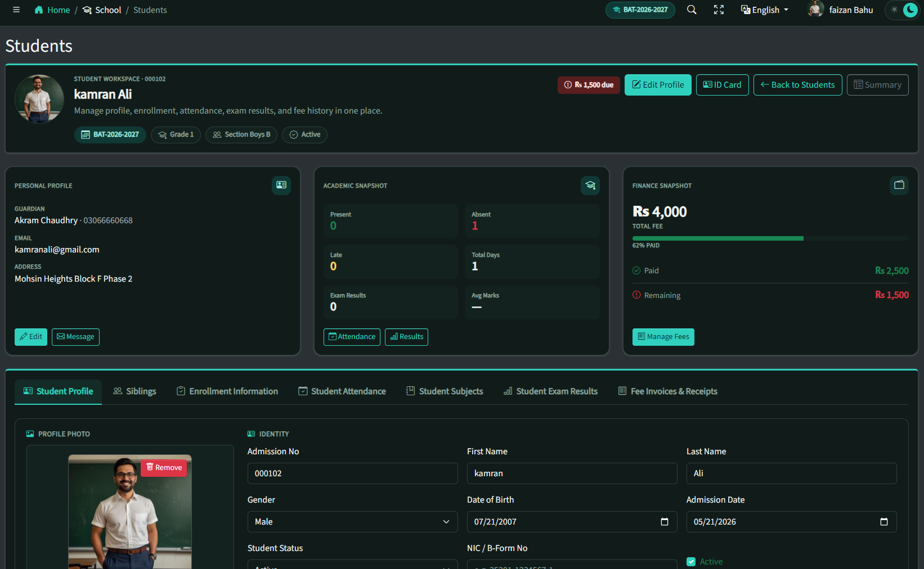The image size is (924, 569).
Task: Click the Academic Snapshot graduation cap icon
Action: tap(590, 185)
